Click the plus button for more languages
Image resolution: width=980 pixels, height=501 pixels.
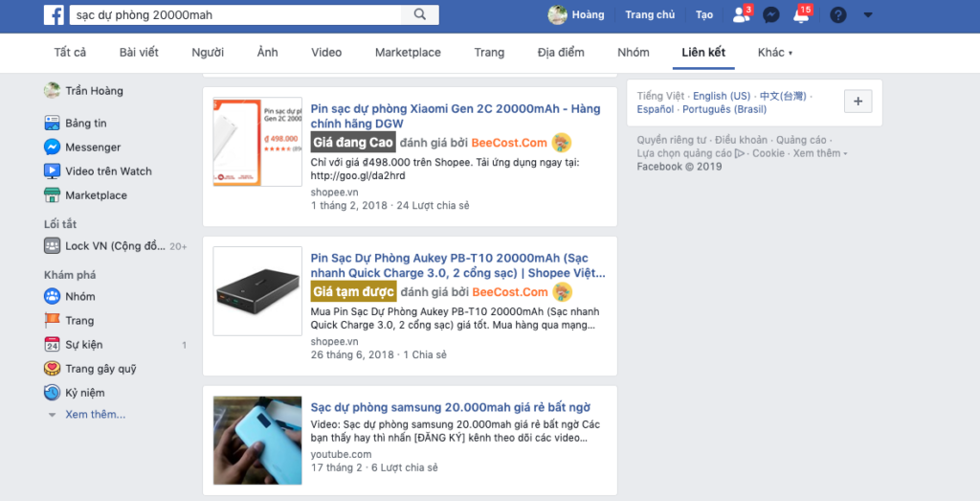pyautogui.click(x=858, y=102)
